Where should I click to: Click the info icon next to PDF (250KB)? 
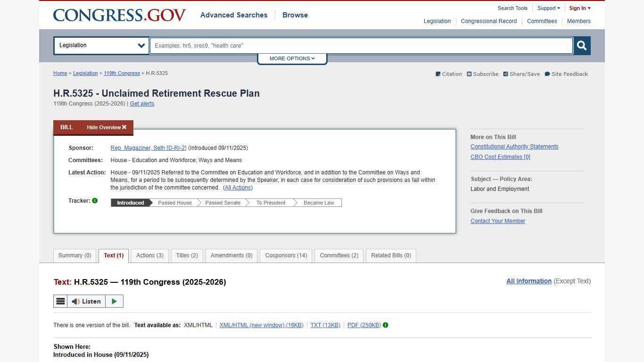click(x=385, y=325)
